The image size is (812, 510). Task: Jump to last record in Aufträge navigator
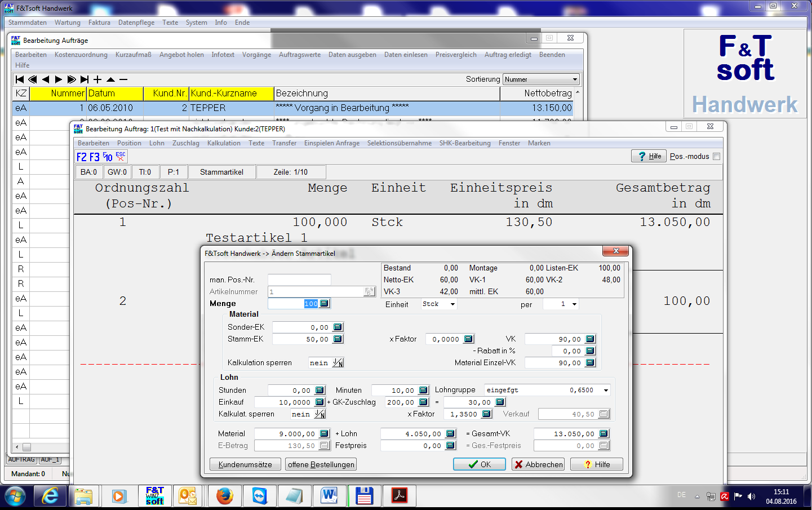pyautogui.click(x=85, y=79)
